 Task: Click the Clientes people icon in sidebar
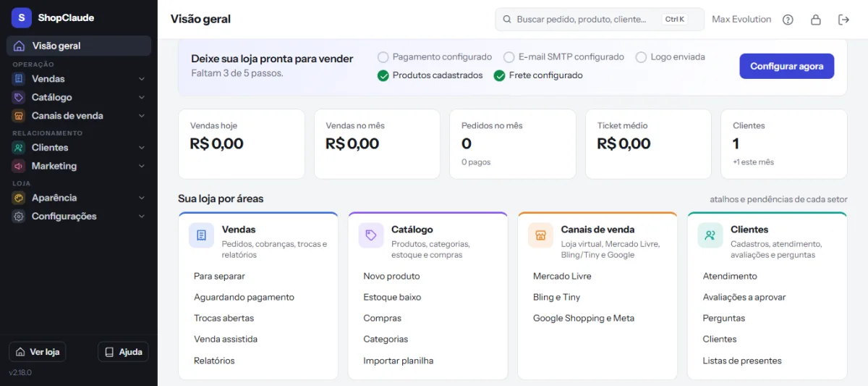(18, 148)
